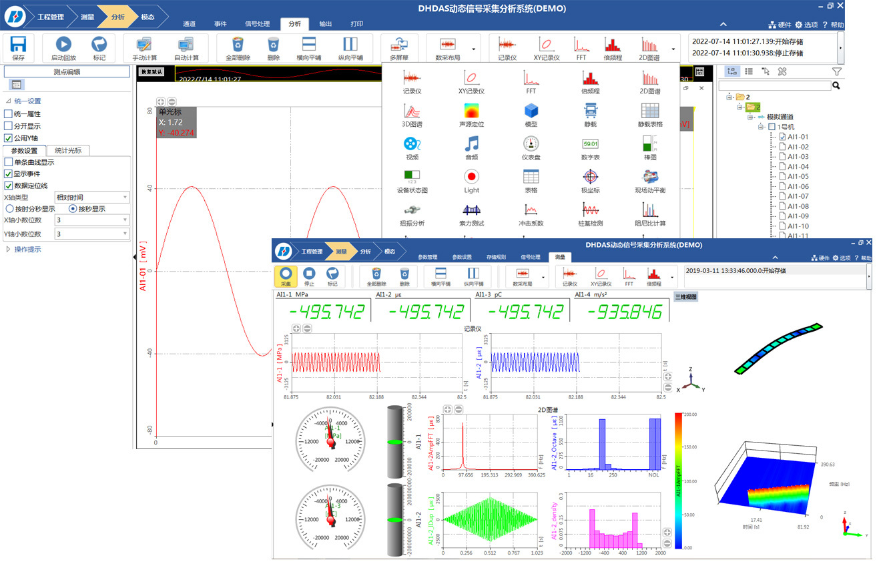Expand the 操作提示 section
The image size is (895, 588).
(8, 250)
